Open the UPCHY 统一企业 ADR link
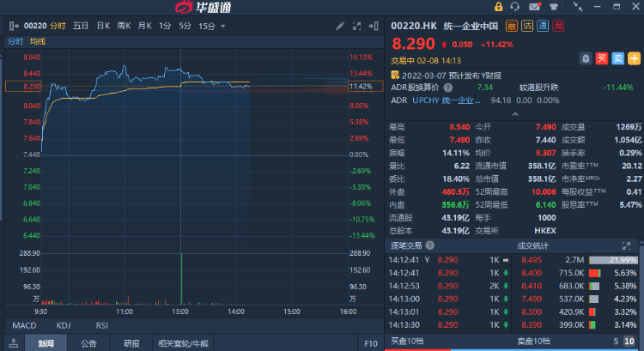 tap(446, 100)
